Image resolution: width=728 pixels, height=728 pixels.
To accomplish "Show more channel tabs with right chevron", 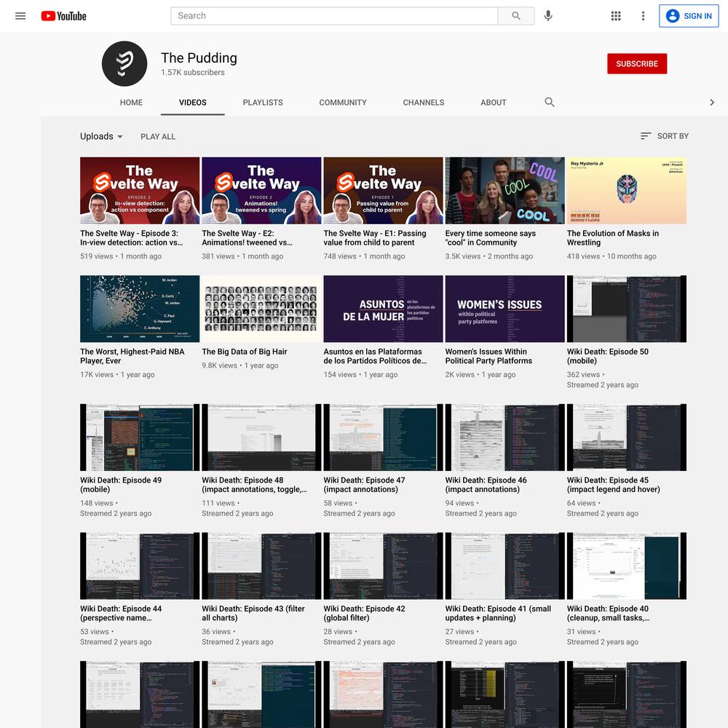I will (x=712, y=102).
